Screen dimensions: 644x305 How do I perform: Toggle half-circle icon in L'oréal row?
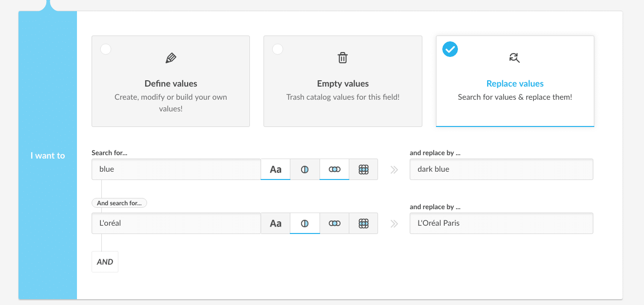coord(305,223)
